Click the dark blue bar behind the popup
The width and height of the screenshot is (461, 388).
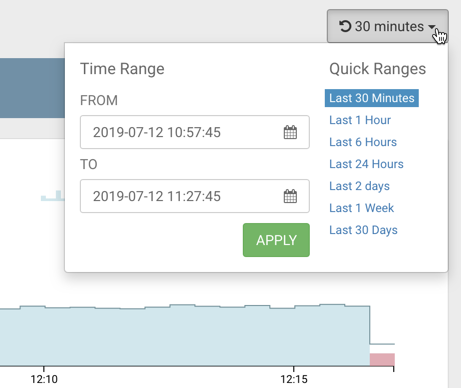[32, 88]
